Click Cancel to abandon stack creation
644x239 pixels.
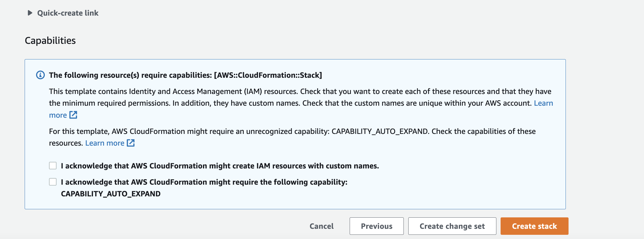(322, 226)
